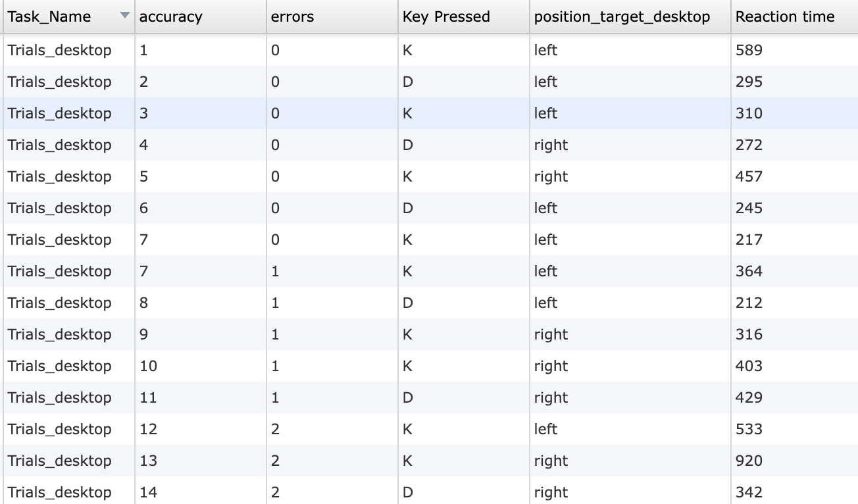Select the Reaction time cell with 295
858x504 pixels.
tap(749, 82)
